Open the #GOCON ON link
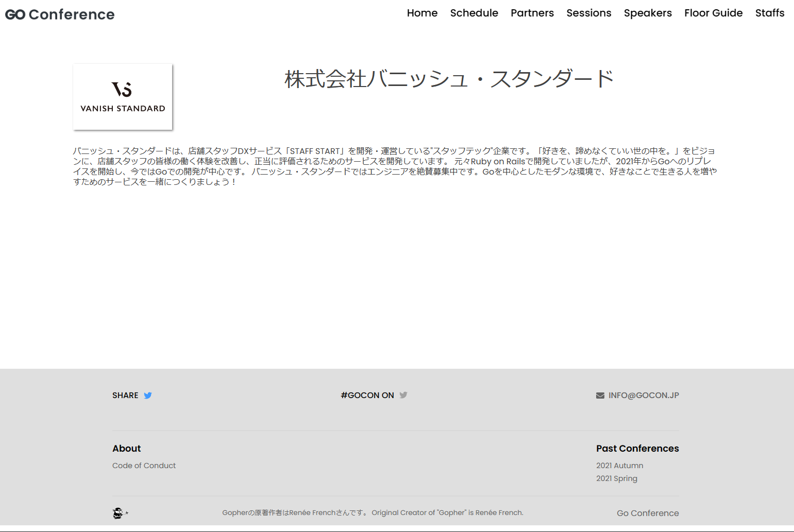794x532 pixels. [x=367, y=396]
